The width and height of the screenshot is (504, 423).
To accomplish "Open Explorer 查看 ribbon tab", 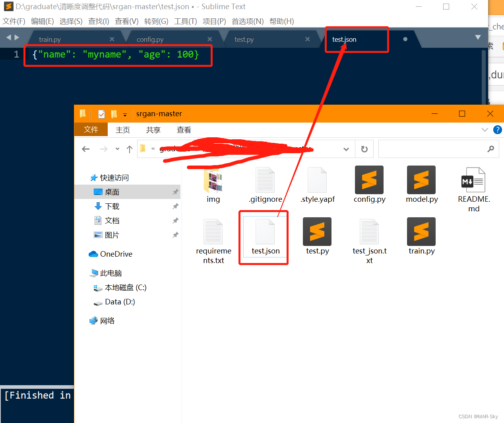I will (184, 130).
